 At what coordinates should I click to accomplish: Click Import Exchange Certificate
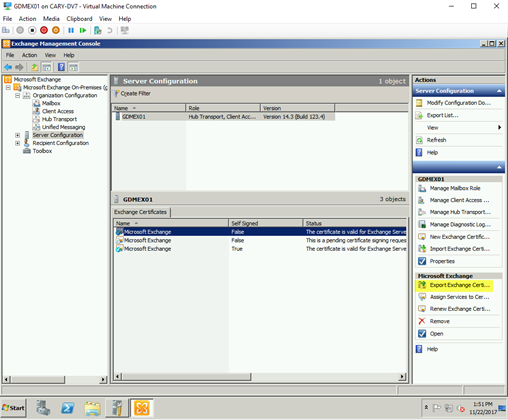pos(459,249)
